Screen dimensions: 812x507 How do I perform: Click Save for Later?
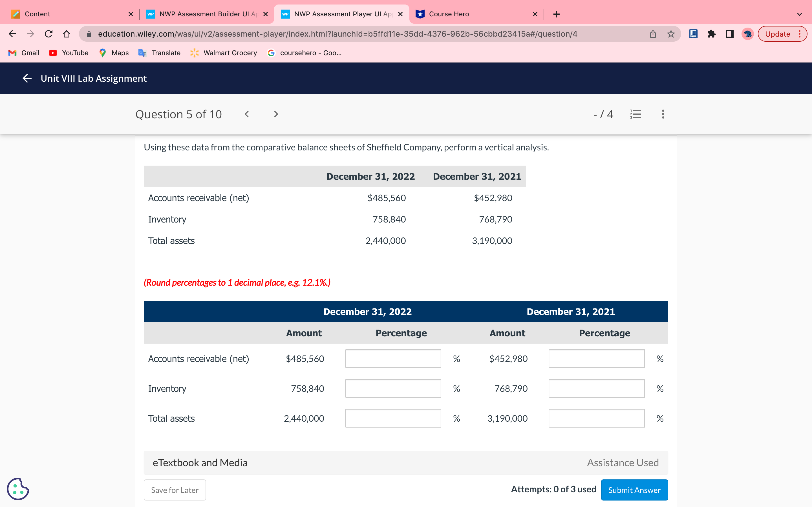tap(175, 490)
